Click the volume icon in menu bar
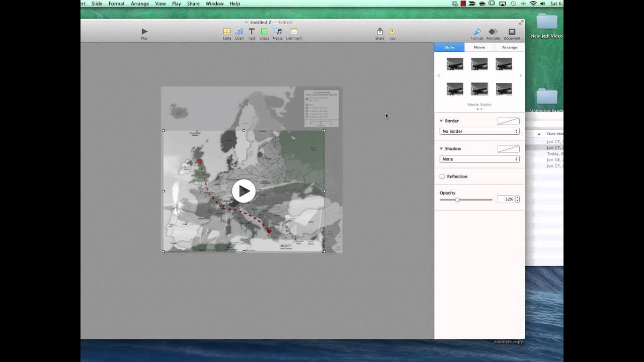The width and height of the screenshot is (644, 362). point(544,4)
